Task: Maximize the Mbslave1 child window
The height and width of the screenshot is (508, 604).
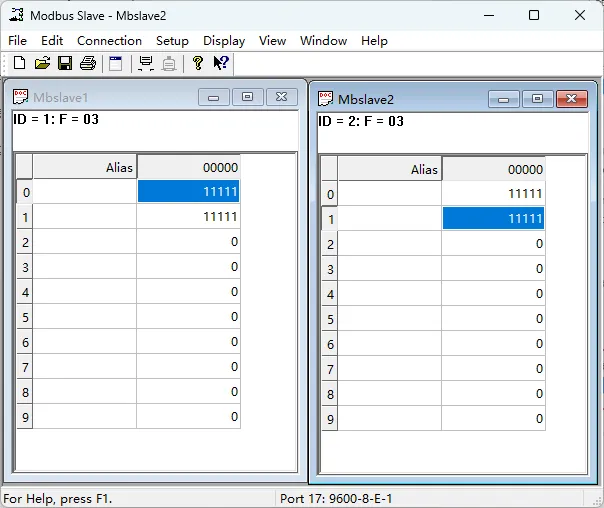Action: click(248, 97)
